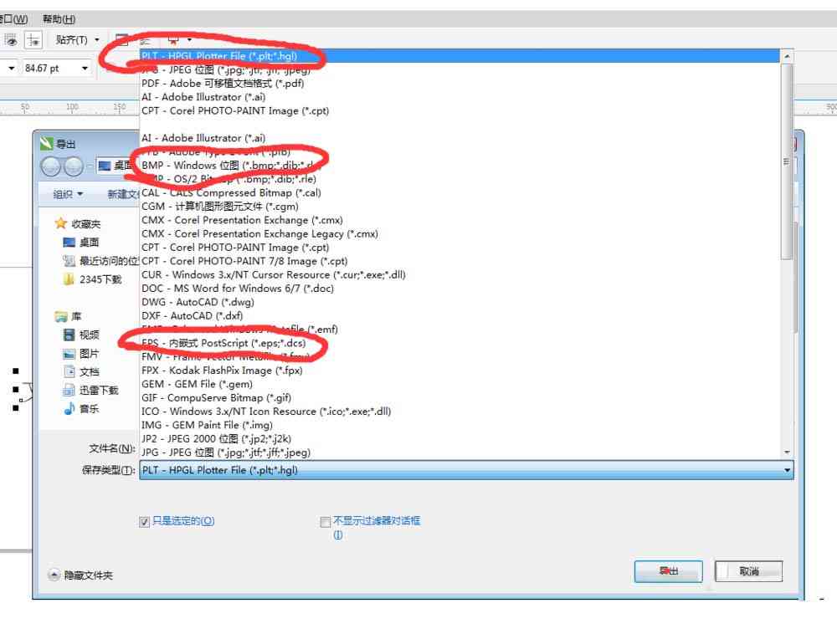Click the music note icon next to 音乐
This screenshot has height=644, width=837.
(69, 409)
